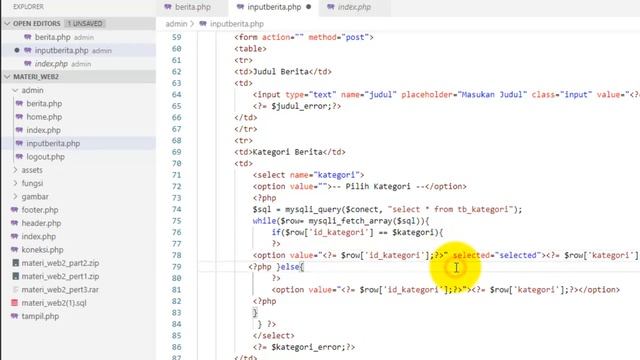Click the </select> closing tag line
The width and height of the screenshot is (640, 360).
[273, 336]
